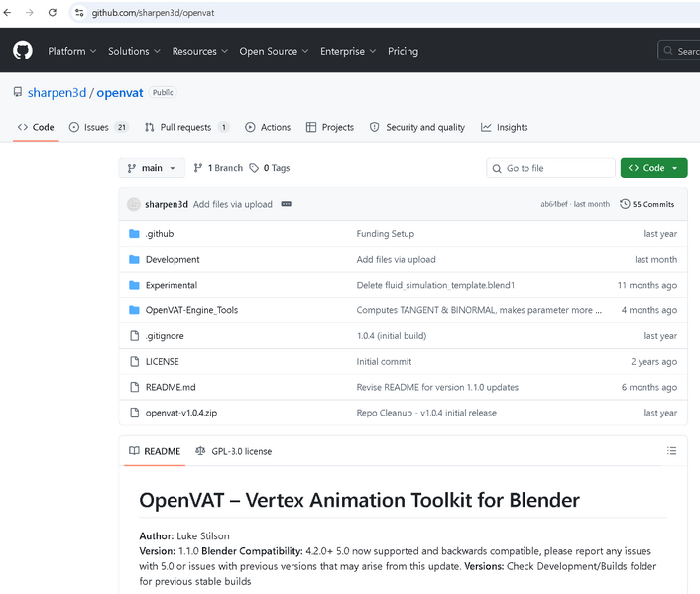Open the Experimental folder
This screenshot has width=700, height=594.
pyautogui.click(x=171, y=285)
